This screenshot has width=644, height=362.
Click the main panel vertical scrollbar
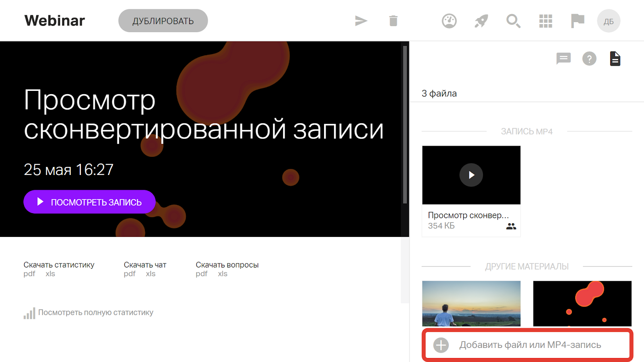405,125
